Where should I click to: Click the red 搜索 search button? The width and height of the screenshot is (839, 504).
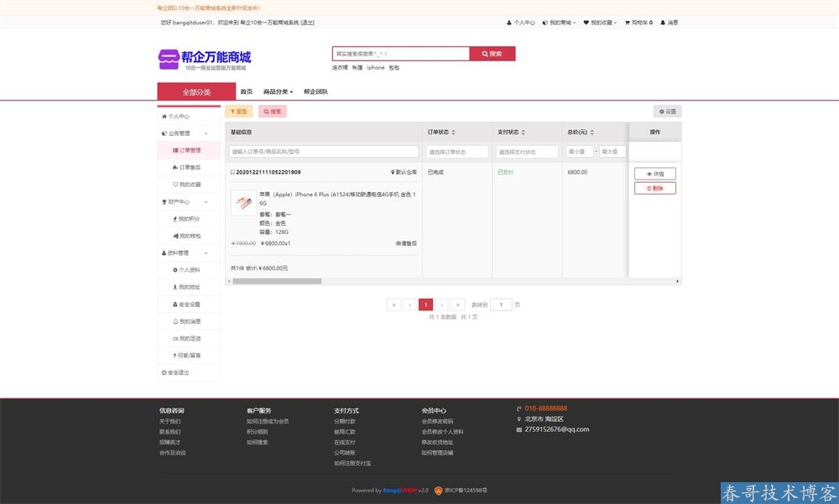click(492, 54)
